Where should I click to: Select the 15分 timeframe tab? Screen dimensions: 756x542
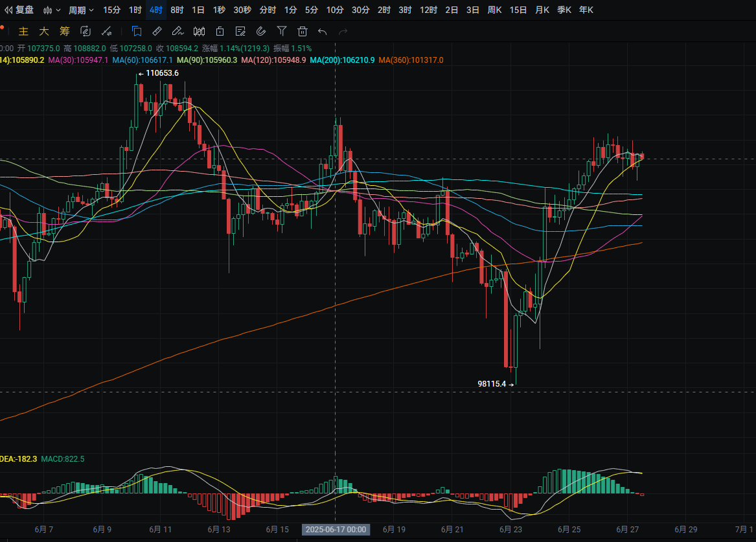tap(112, 10)
